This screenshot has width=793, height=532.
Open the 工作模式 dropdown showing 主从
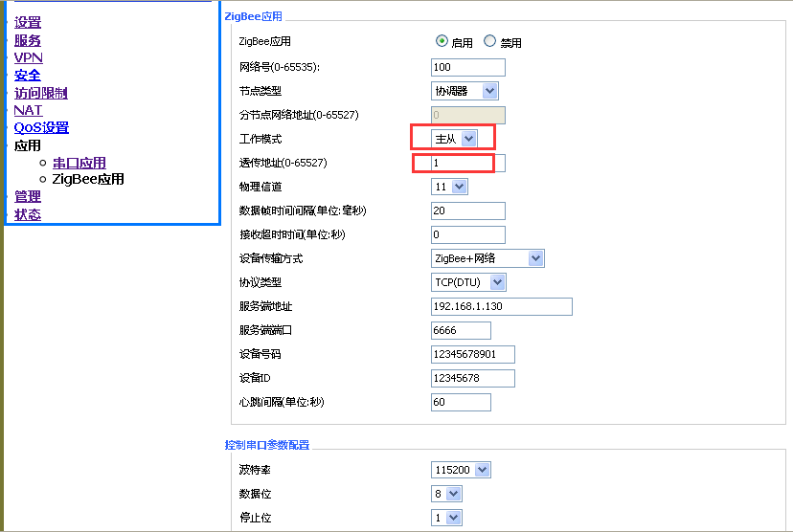(x=454, y=139)
